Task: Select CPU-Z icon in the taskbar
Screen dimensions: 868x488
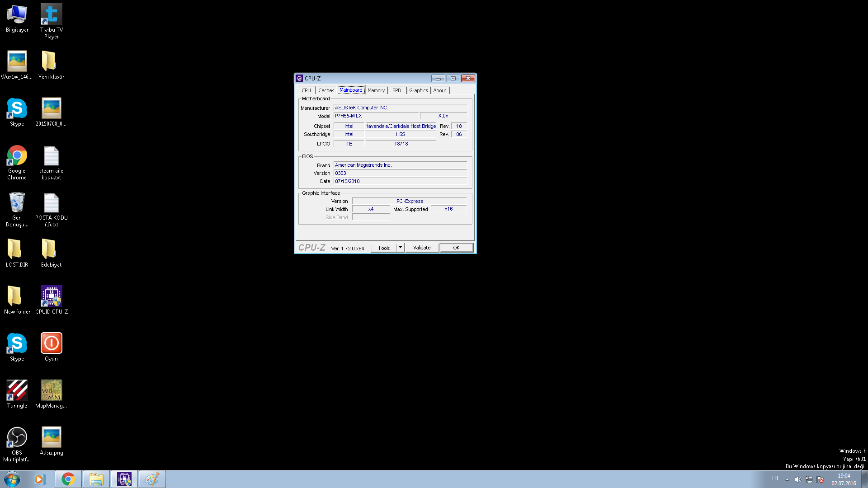Action: click(x=124, y=479)
